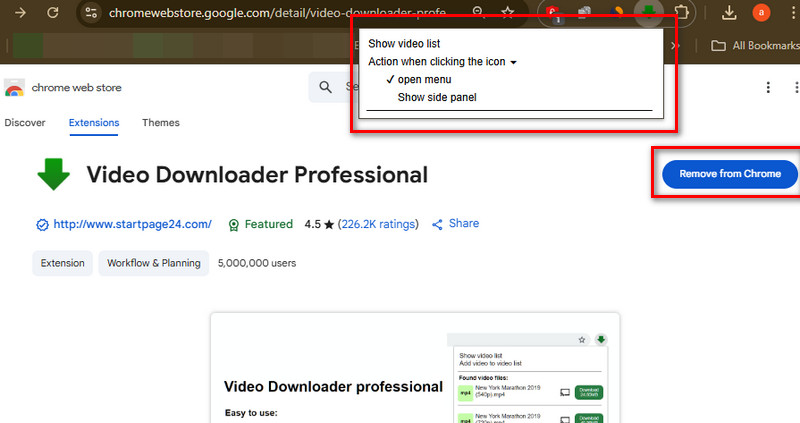The height and width of the screenshot is (423, 800).
Task: Click the address bar URL
Action: (x=277, y=13)
